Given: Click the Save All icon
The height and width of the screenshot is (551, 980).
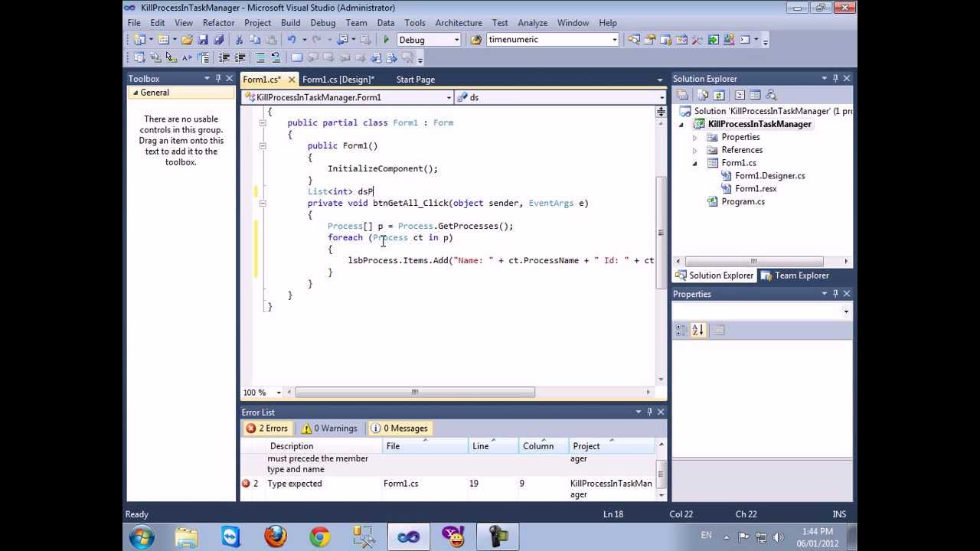Looking at the screenshot, I should 219,40.
